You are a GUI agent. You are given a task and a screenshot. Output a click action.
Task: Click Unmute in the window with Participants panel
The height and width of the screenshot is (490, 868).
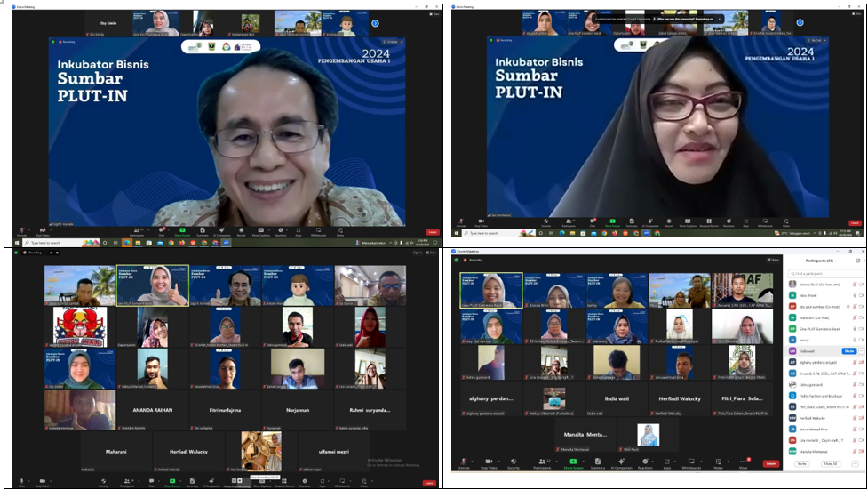click(x=464, y=463)
